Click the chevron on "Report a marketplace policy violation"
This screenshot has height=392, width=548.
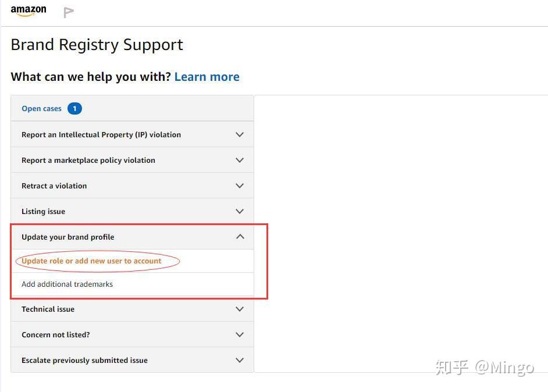coord(240,160)
